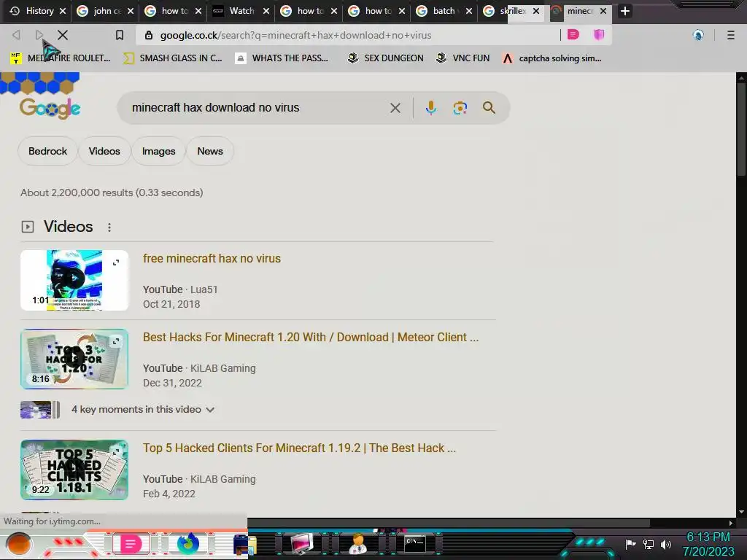Submit search with magnifying glass icon

(x=489, y=108)
